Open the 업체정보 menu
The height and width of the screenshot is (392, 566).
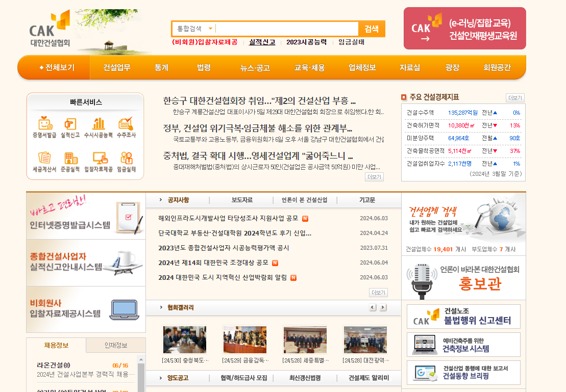(362, 67)
